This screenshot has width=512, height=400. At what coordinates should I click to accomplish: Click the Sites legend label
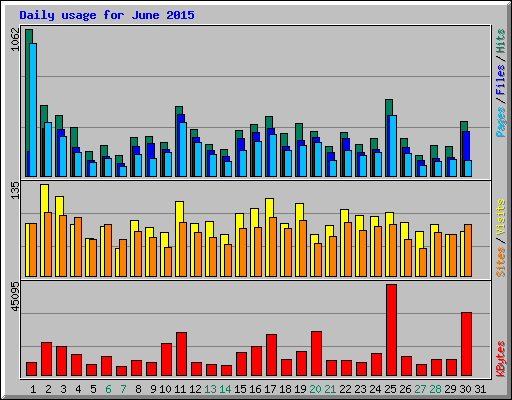click(x=501, y=262)
